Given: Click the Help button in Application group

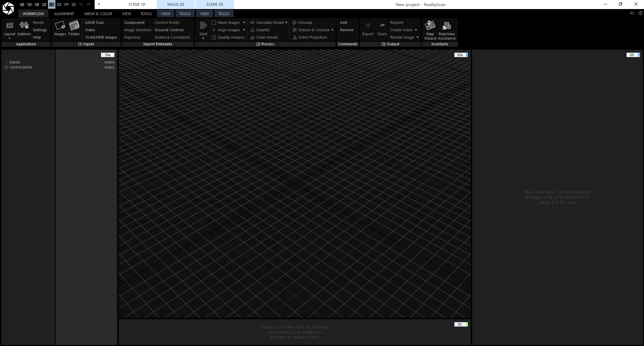Looking at the screenshot, I should 37,37.
